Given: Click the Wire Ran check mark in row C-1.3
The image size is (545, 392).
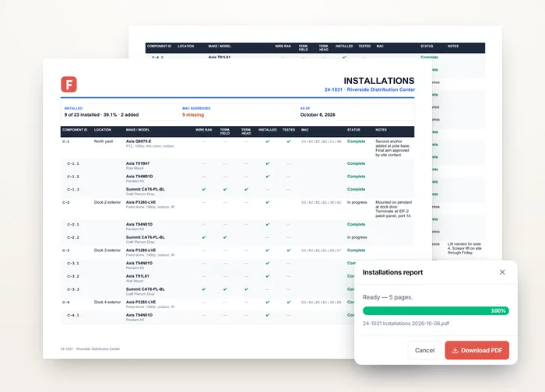Looking at the screenshot, I should tap(204, 189).
